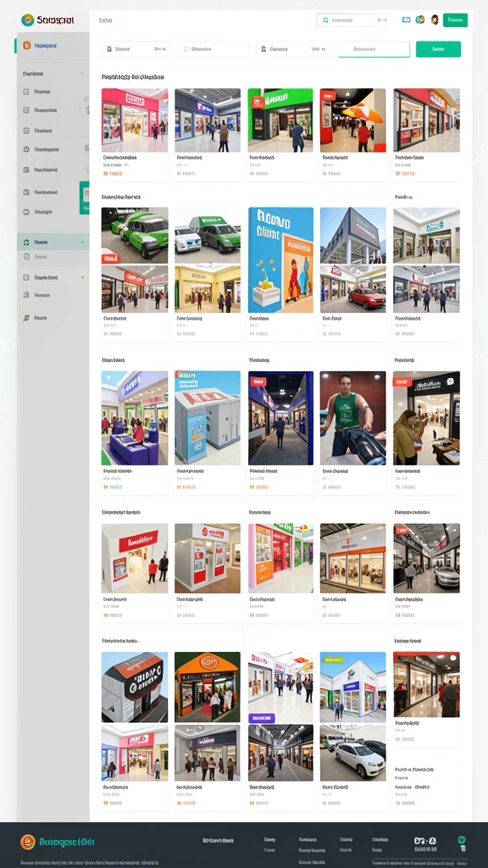Click the red badge on the orange umbrella thumbnail

(x=329, y=95)
